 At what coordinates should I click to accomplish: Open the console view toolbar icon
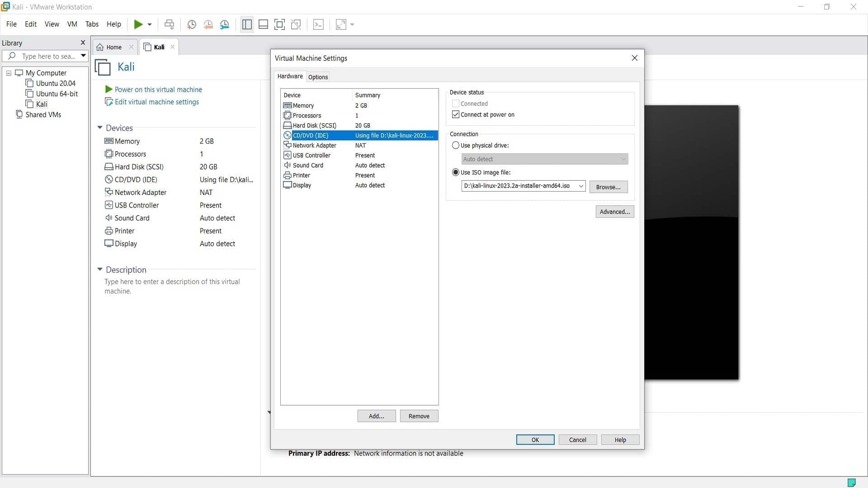[x=318, y=24]
